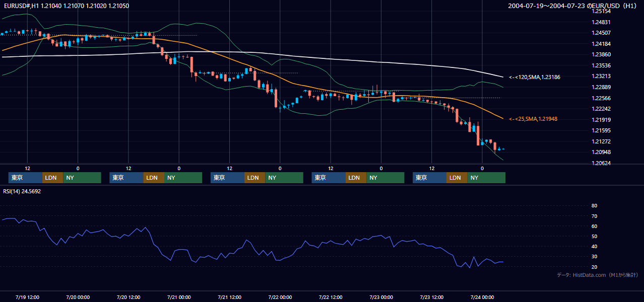Click the 1.22242 price axis label
644x302 pixels.
601,109
